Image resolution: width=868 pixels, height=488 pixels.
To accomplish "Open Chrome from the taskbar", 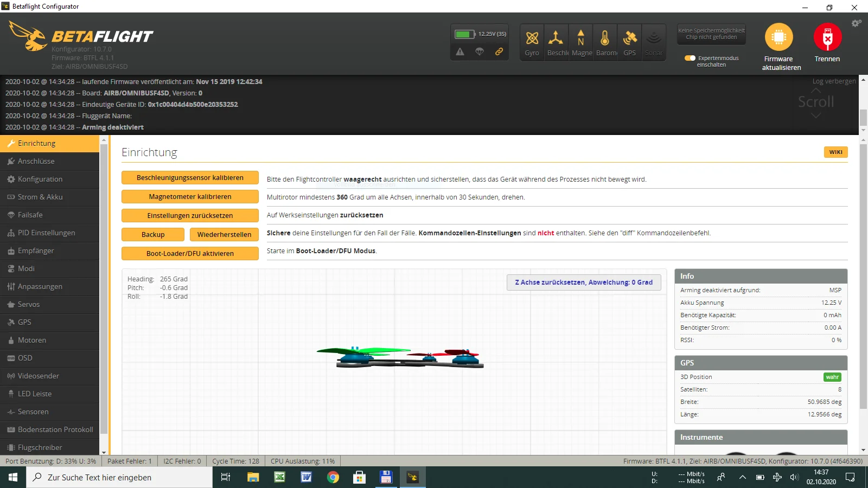I will point(333,477).
